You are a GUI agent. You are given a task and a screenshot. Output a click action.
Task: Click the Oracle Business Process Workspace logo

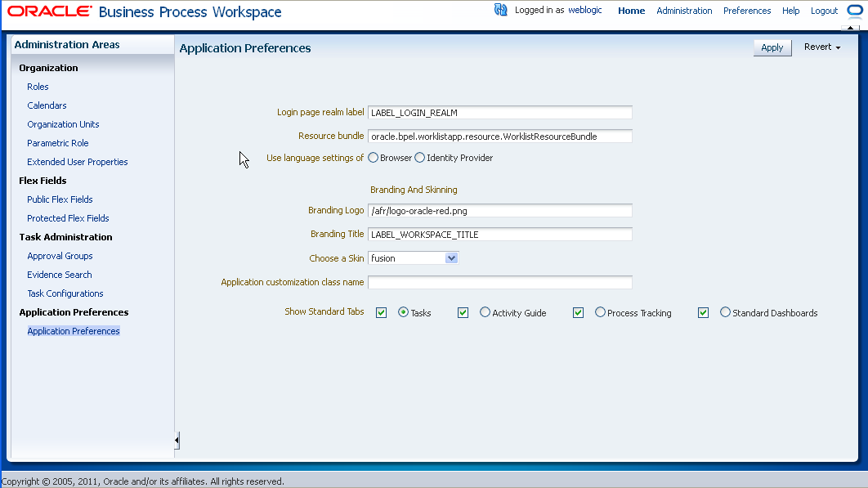coord(144,11)
